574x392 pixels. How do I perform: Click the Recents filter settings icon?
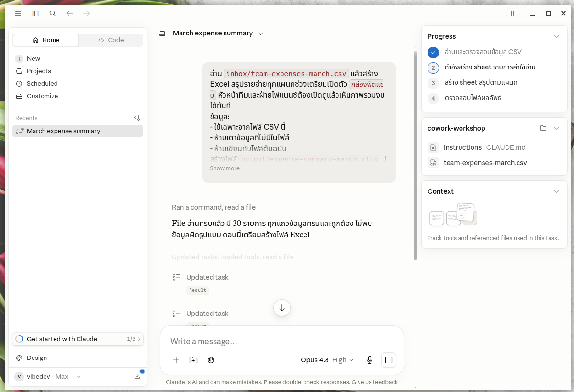(137, 118)
